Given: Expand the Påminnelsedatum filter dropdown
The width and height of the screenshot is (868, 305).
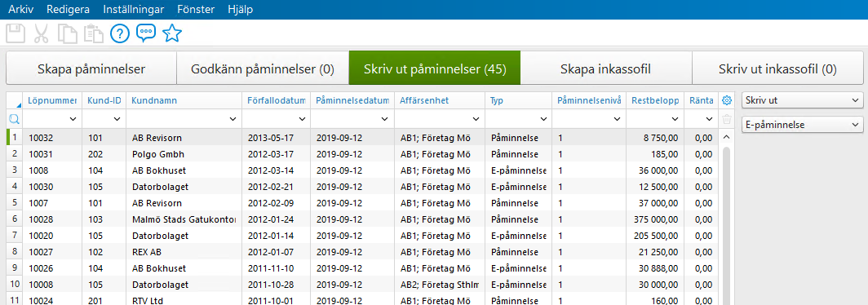Looking at the screenshot, I should coord(385,119).
